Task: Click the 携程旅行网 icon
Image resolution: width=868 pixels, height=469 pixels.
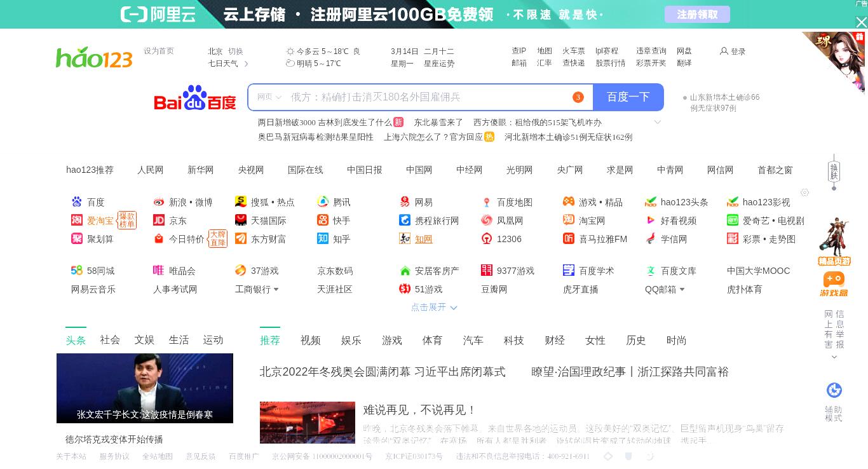Action: [405, 221]
